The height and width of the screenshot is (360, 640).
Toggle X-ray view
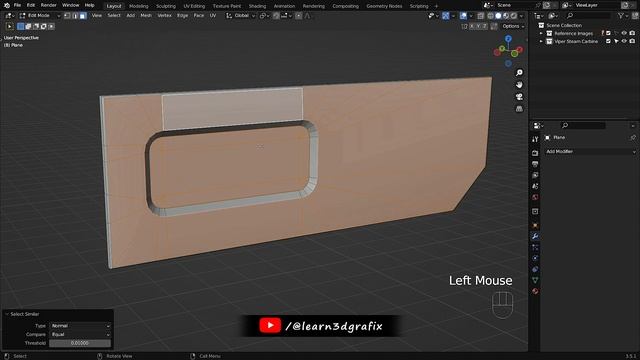tap(480, 16)
